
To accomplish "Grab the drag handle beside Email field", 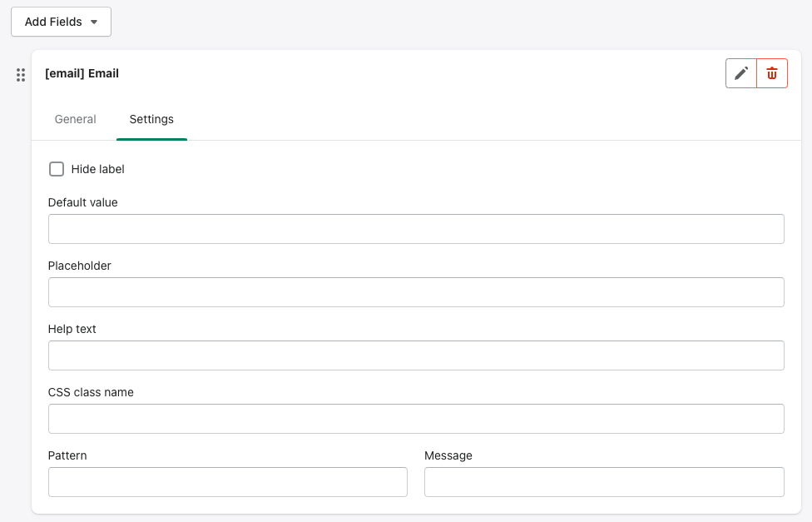I will [21, 75].
